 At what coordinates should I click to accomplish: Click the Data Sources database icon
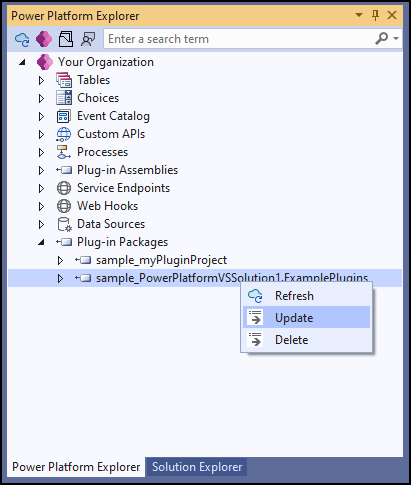[x=64, y=224]
